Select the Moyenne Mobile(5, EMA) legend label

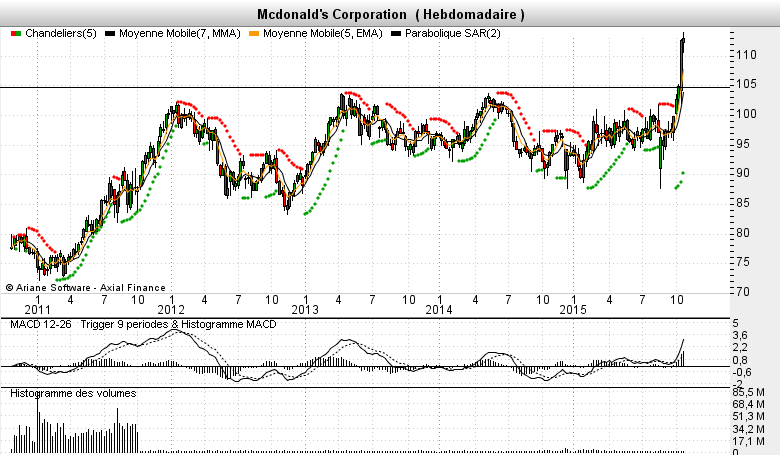[x=323, y=33]
